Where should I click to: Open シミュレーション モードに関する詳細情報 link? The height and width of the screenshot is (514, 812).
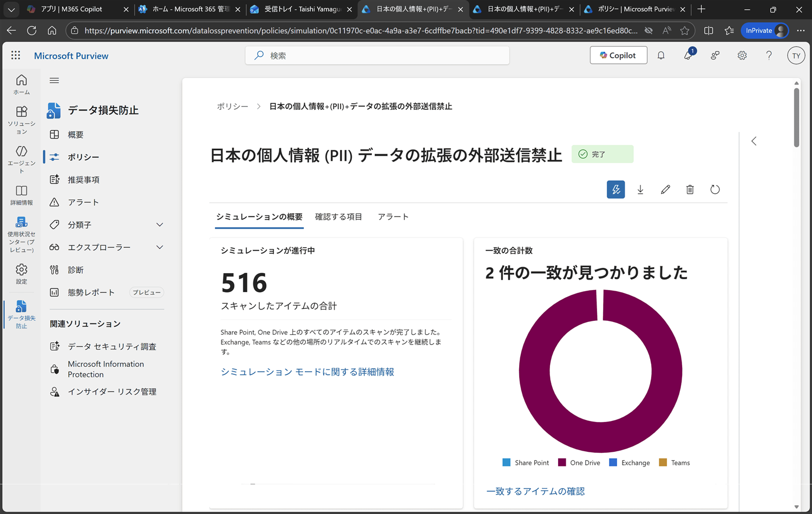(x=307, y=372)
